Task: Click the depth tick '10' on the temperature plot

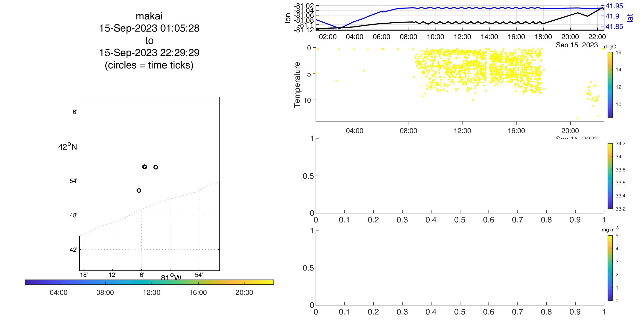Action: tap(307, 100)
